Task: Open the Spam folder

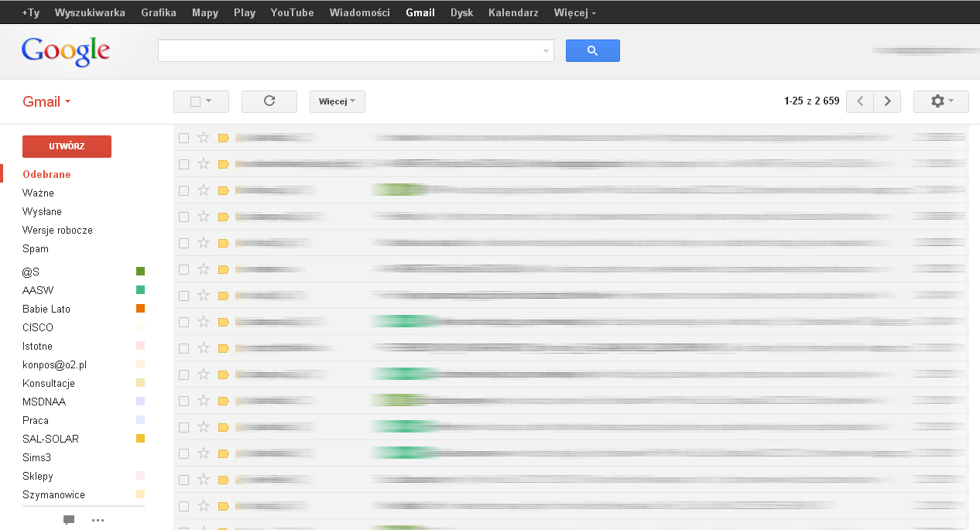Action: pyautogui.click(x=36, y=249)
